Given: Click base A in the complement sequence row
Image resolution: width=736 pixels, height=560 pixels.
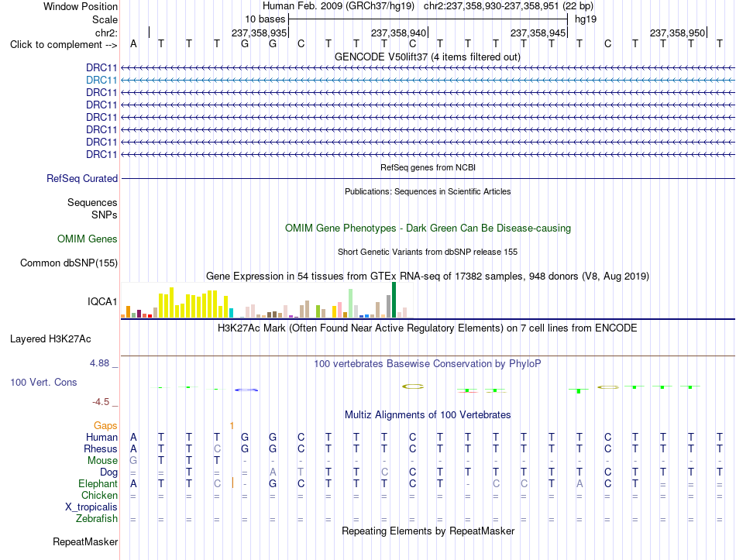Looking at the screenshot, I should (133, 43).
